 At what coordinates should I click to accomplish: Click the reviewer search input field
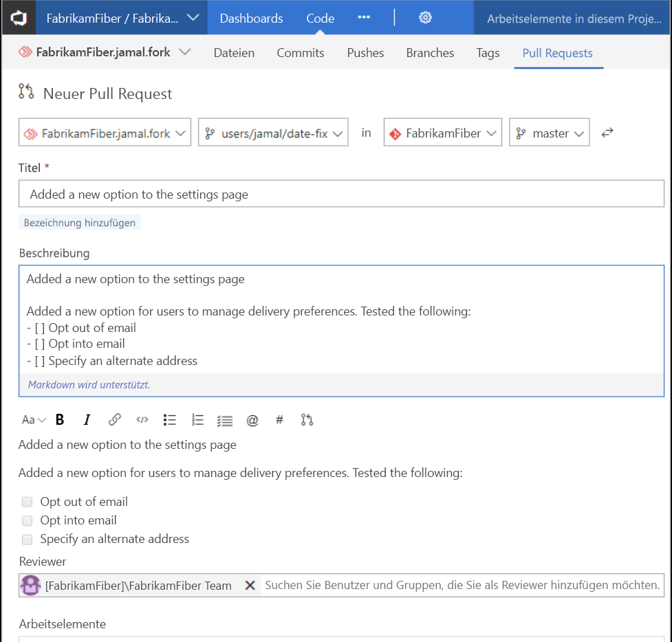click(x=462, y=585)
